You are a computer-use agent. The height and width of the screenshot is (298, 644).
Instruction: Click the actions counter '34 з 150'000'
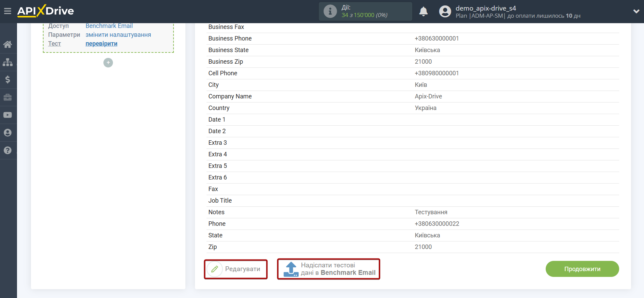tap(358, 15)
